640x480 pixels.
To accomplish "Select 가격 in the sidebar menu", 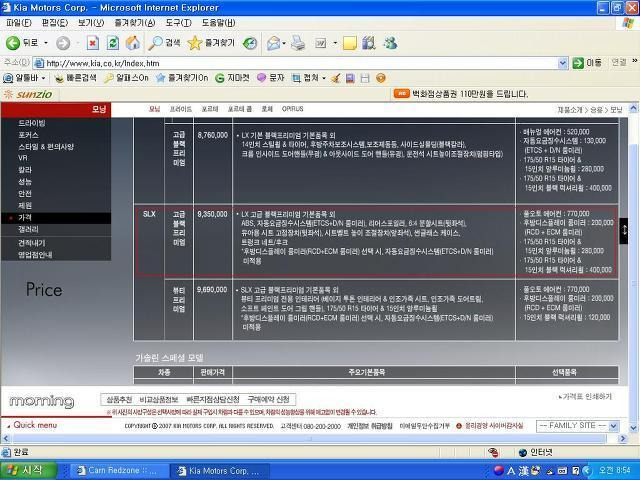I will [56, 218].
